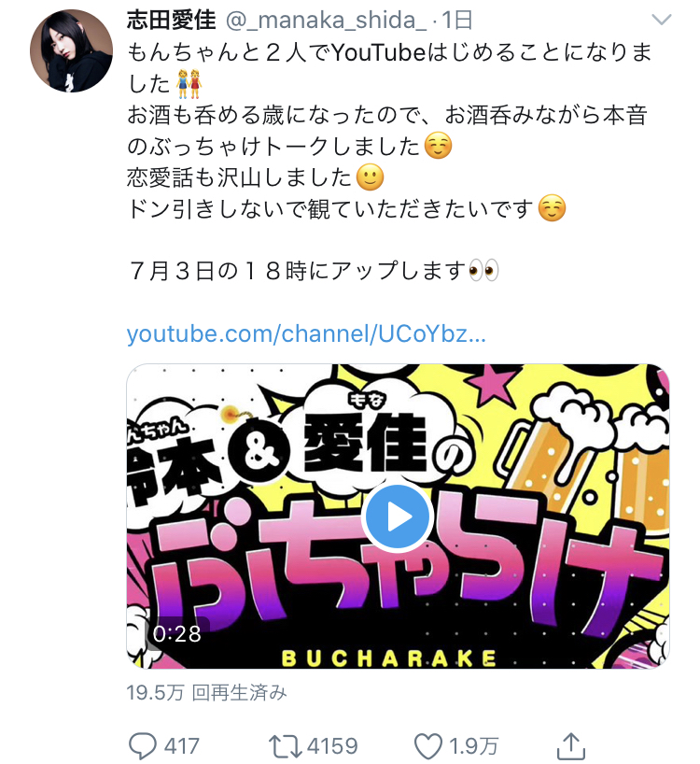Open 志田愛佳 profile avatar photo
The width and height of the screenshot is (700, 764).
(x=71, y=50)
